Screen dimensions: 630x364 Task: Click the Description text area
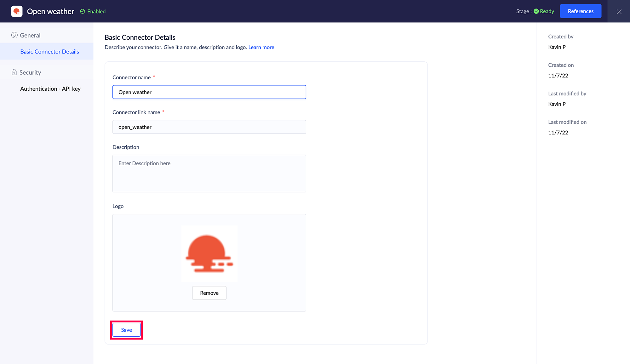(x=209, y=173)
